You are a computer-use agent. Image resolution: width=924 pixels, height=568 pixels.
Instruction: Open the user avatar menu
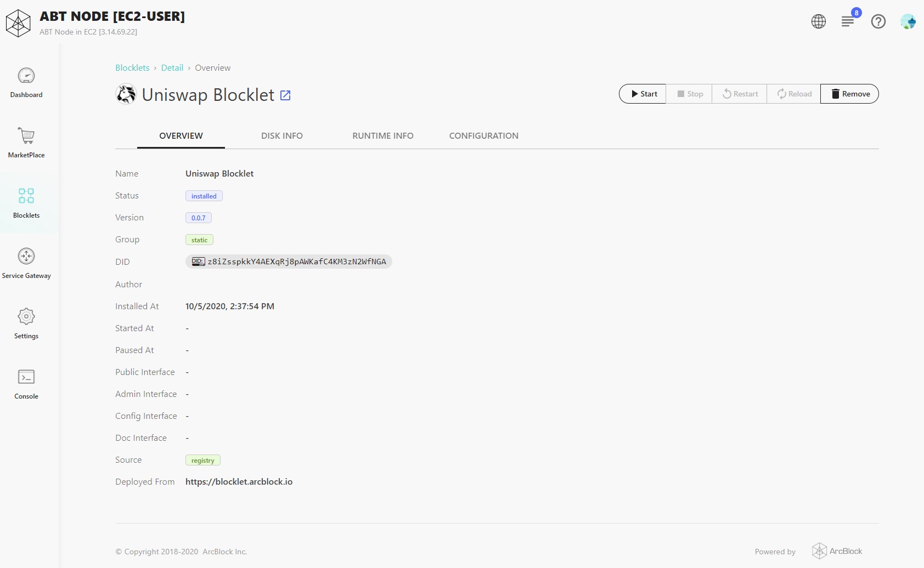[908, 21]
